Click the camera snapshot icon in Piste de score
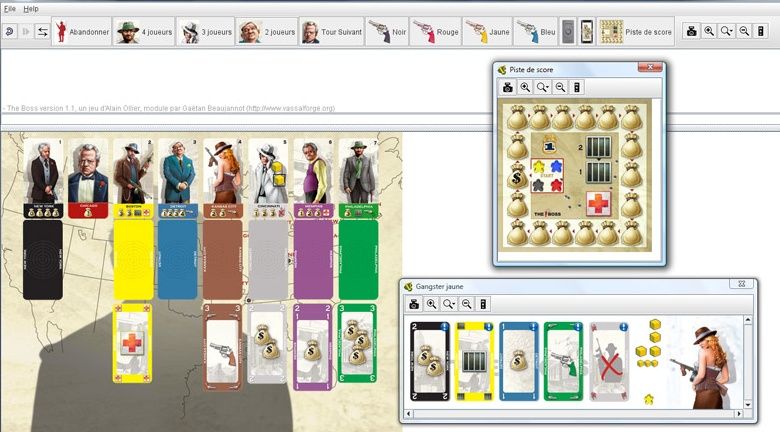Viewport: 780px width, 432px height. click(507, 88)
